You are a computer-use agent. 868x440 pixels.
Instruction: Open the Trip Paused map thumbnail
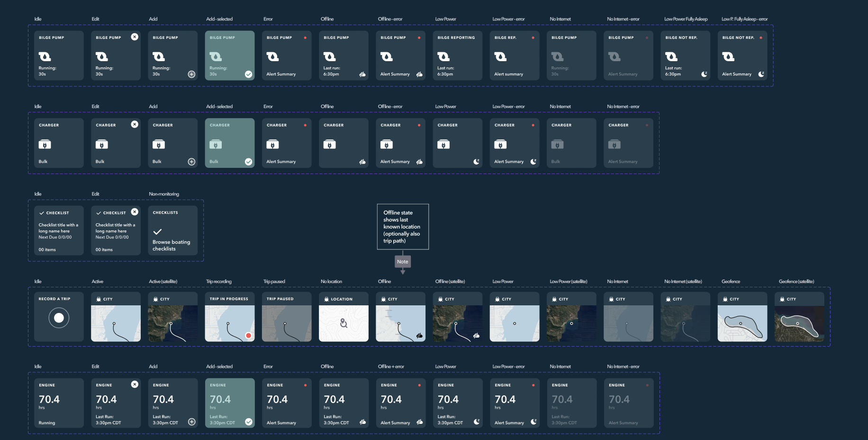click(287, 323)
